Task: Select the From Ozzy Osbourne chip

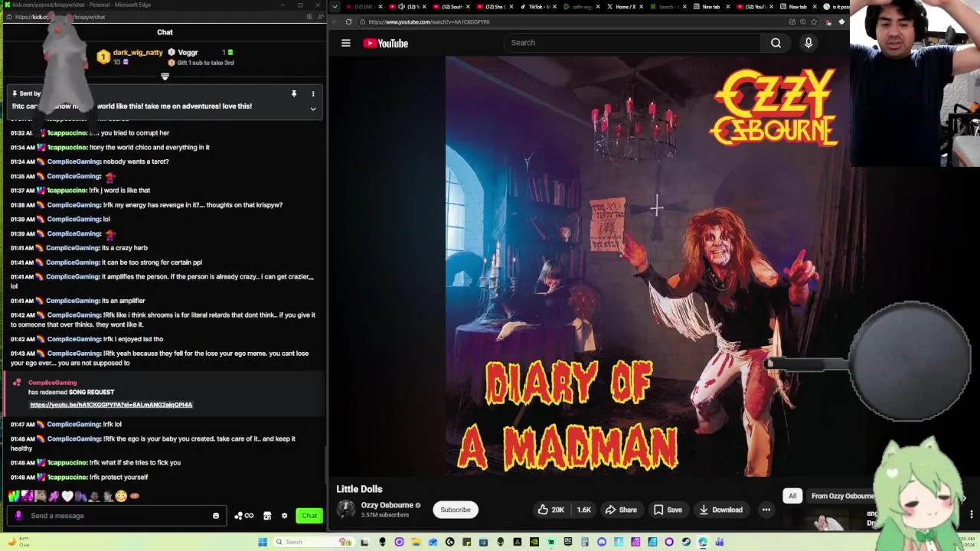Action: click(x=842, y=496)
